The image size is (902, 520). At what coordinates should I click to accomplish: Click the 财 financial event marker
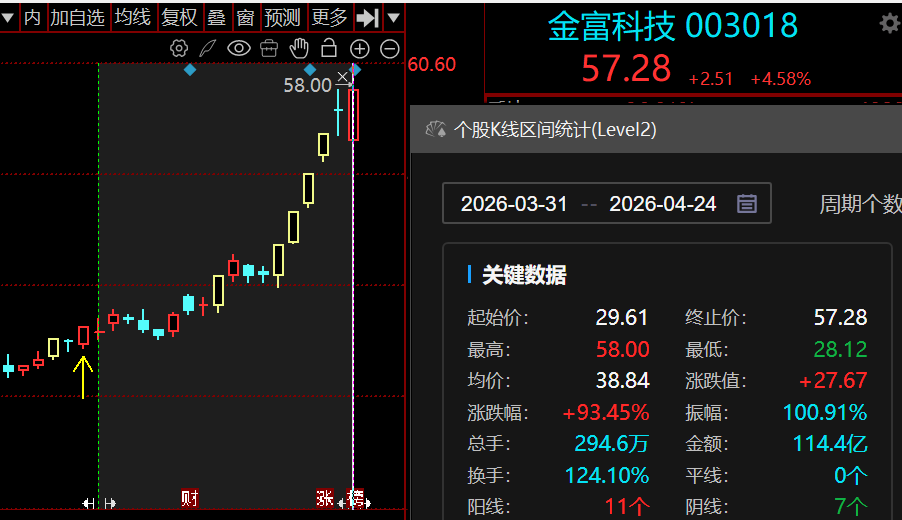tap(190, 498)
